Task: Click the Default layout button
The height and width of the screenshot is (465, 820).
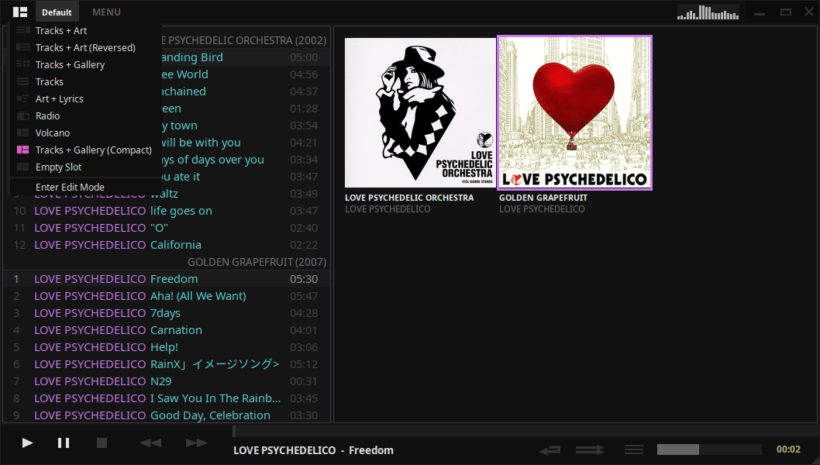Action: (x=56, y=12)
